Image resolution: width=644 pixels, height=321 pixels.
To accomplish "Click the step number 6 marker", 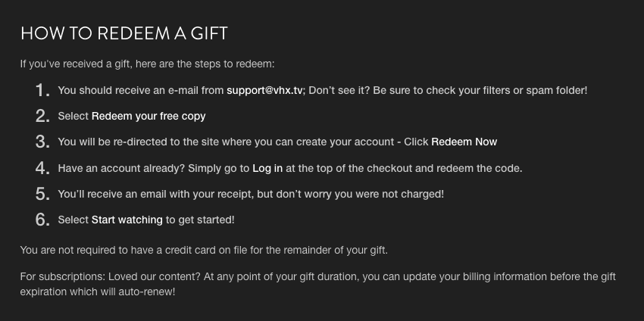I will (x=42, y=220).
